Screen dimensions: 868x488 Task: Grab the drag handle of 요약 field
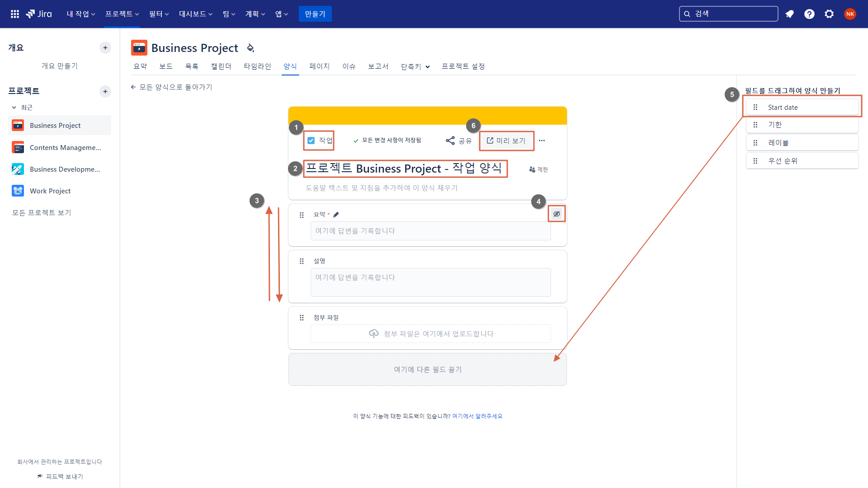[302, 215]
